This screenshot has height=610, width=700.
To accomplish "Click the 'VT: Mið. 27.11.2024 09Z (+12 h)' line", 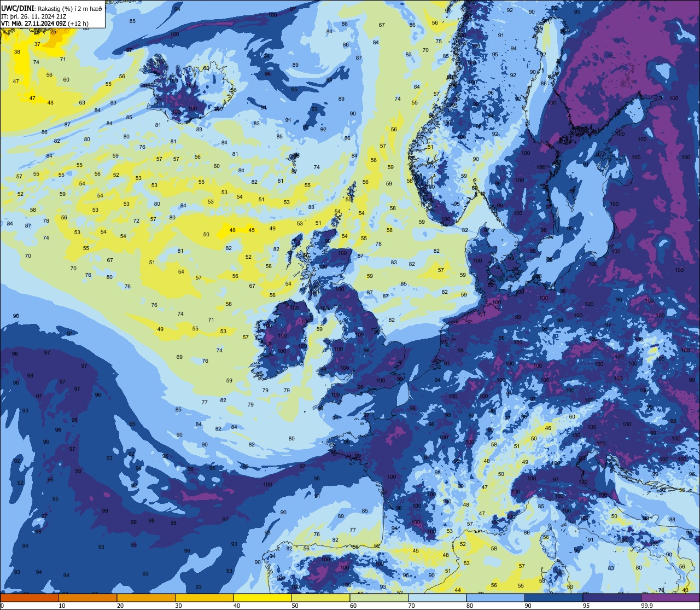I will coord(45,24).
